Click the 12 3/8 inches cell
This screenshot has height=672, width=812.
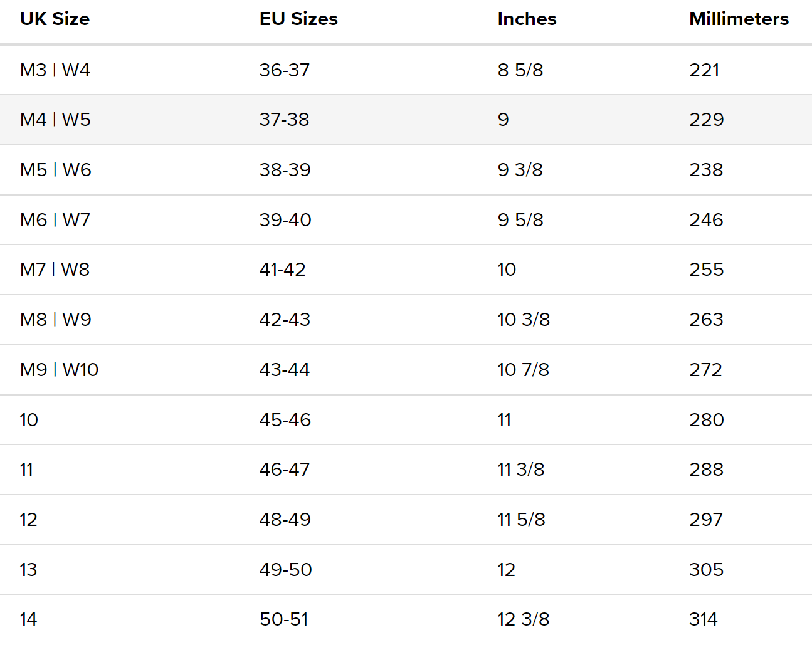524,619
